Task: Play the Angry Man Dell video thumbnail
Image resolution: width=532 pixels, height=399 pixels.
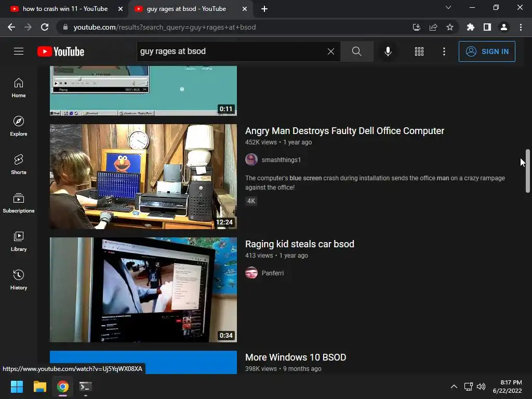Action: 143,177
